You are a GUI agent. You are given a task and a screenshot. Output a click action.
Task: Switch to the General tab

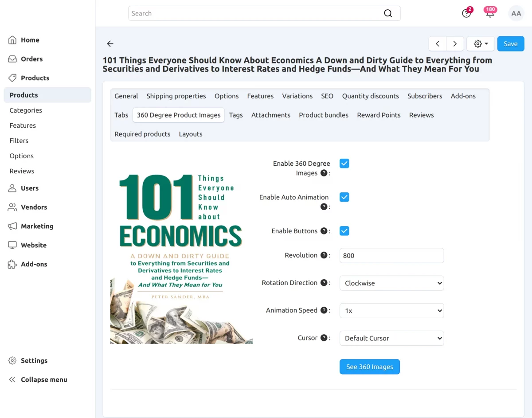pyautogui.click(x=126, y=96)
